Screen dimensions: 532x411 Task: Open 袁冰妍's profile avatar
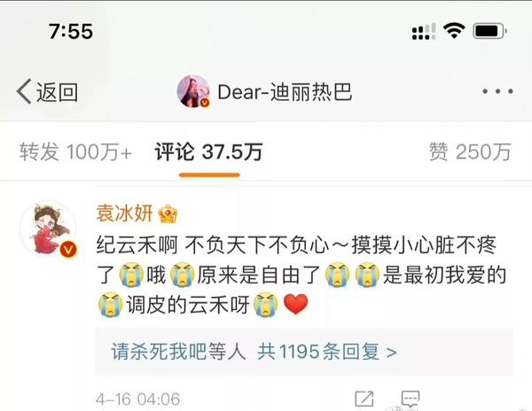click(48, 229)
